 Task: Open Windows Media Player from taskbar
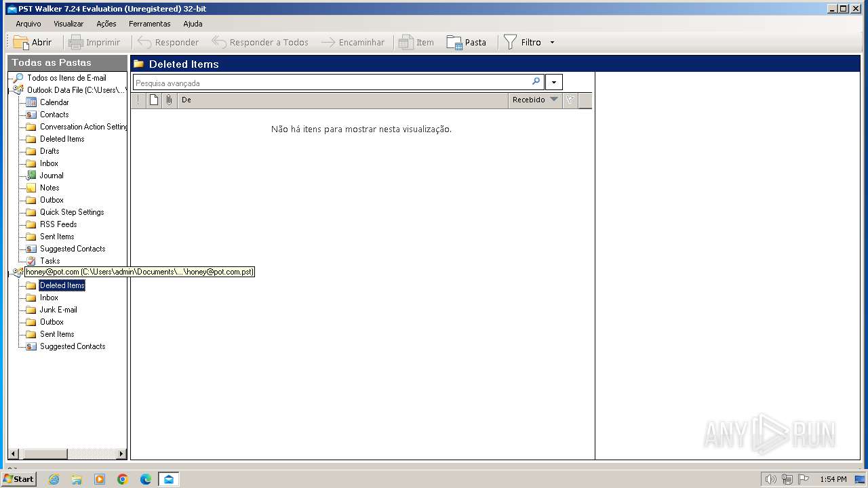100,479
